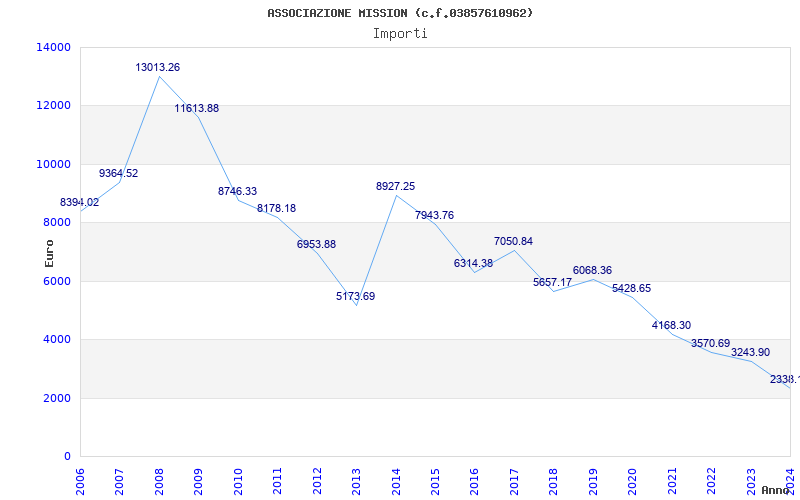
Task: Click x-axis year 2013
Action: [356, 481]
